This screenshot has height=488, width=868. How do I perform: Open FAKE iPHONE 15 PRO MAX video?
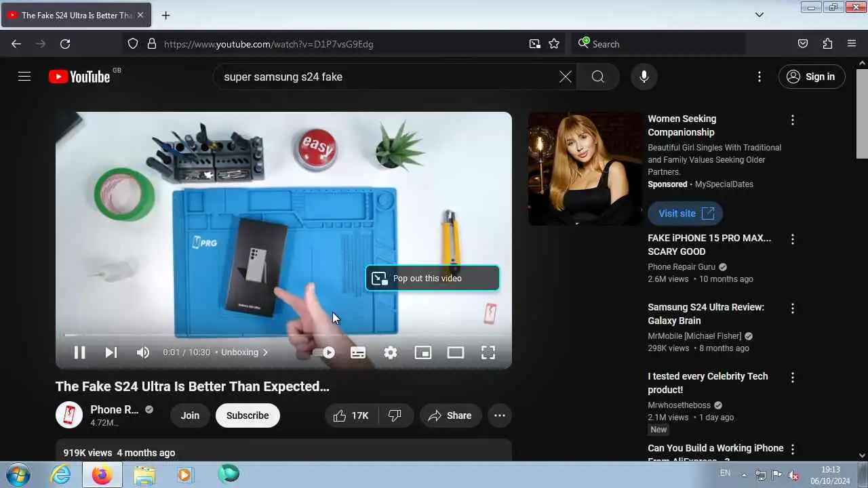point(709,245)
